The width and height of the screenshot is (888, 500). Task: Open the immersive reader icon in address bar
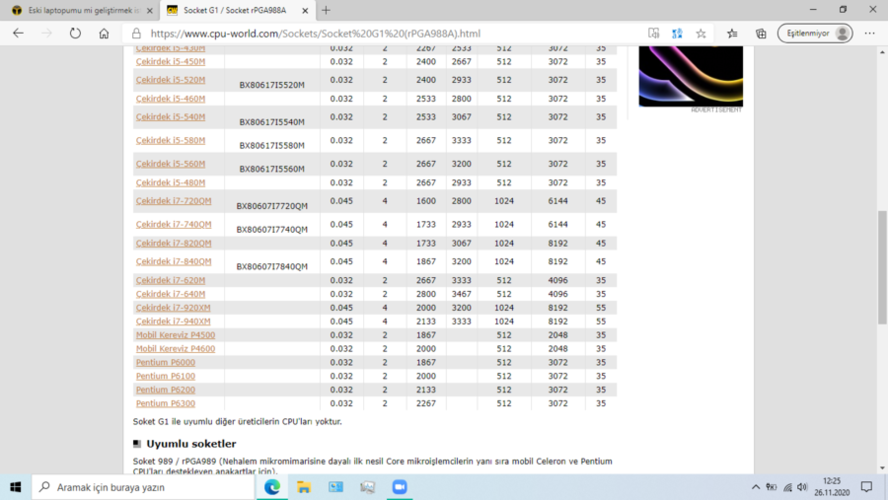(x=654, y=33)
